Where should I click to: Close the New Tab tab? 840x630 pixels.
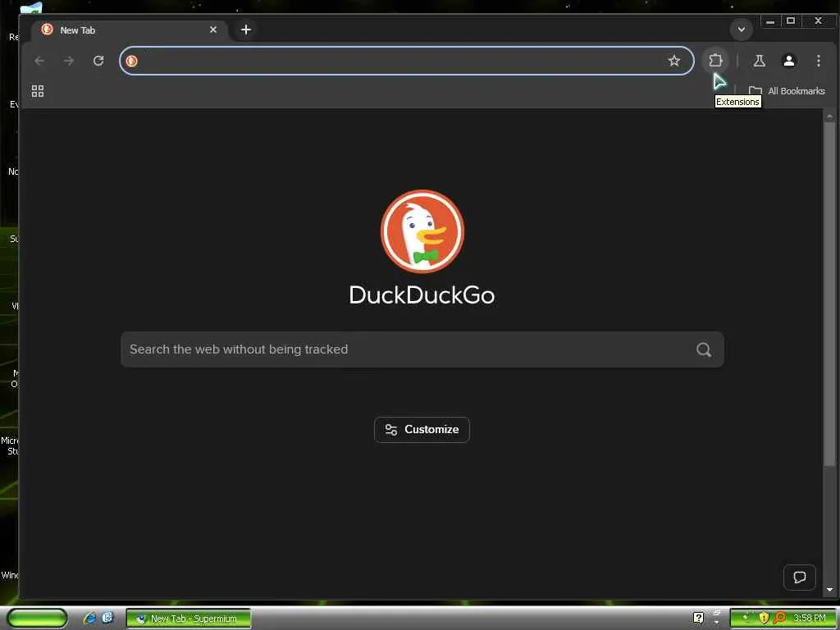[x=213, y=30]
